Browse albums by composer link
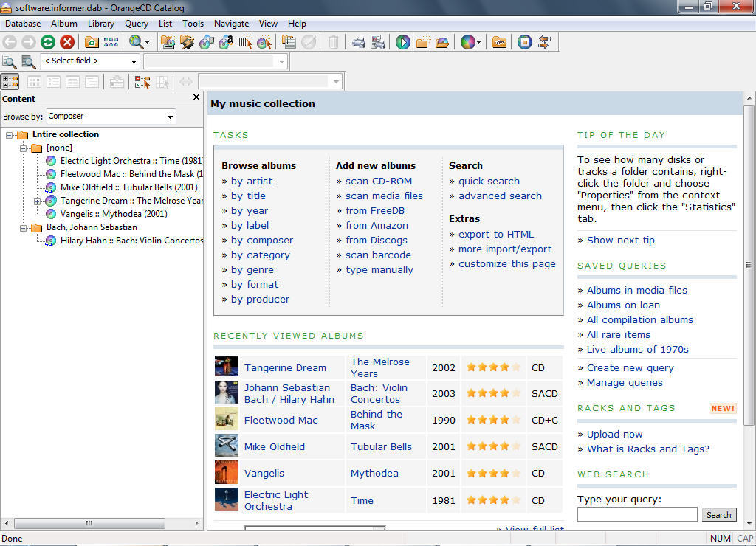756x546 pixels. 262,241
